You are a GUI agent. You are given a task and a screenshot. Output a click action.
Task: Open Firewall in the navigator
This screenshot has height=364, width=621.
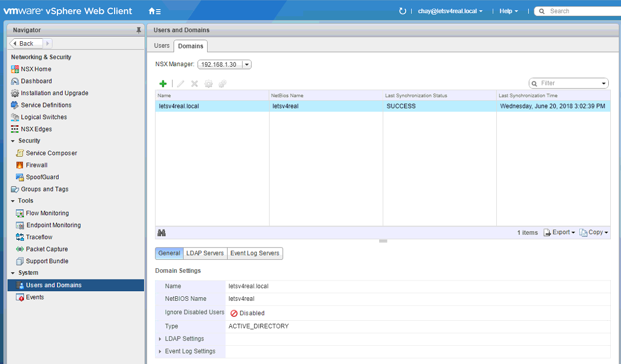tap(37, 165)
